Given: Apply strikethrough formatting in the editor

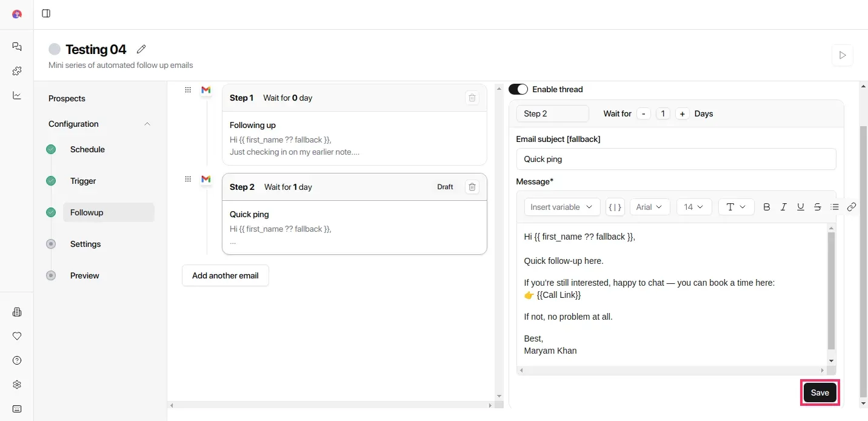Looking at the screenshot, I should (817, 207).
